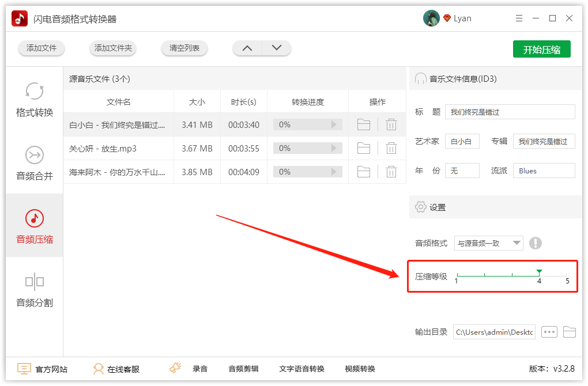Image resolution: width=588 pixels, height=386 pixels.
Task: Open output folder icon beside 输出目录
Action: tap(569, 332)
